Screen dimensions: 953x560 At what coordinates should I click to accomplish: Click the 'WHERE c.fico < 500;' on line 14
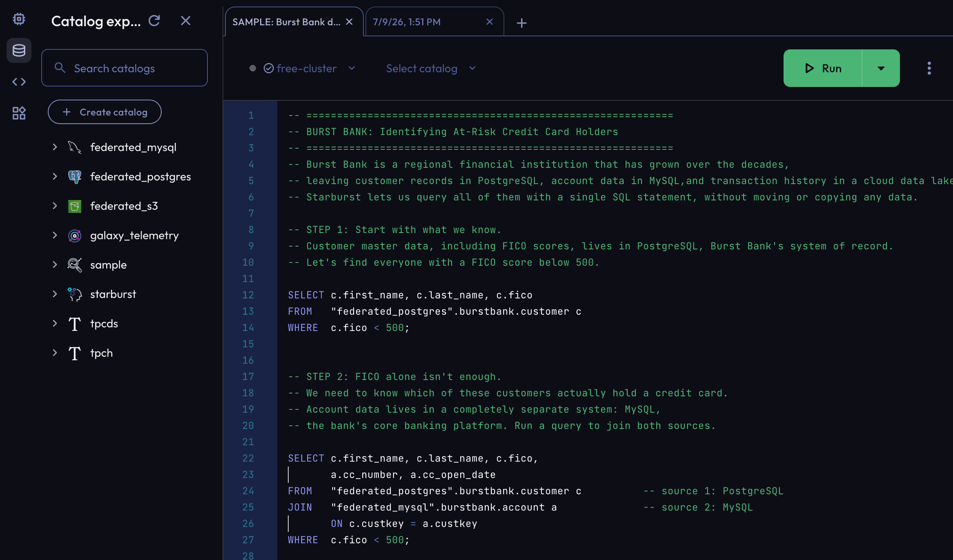[349, 328]
